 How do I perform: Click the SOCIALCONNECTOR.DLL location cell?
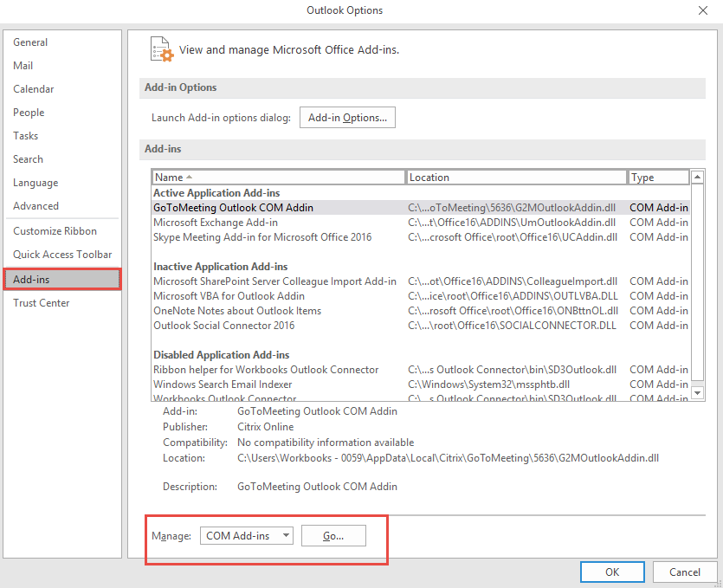512,326
